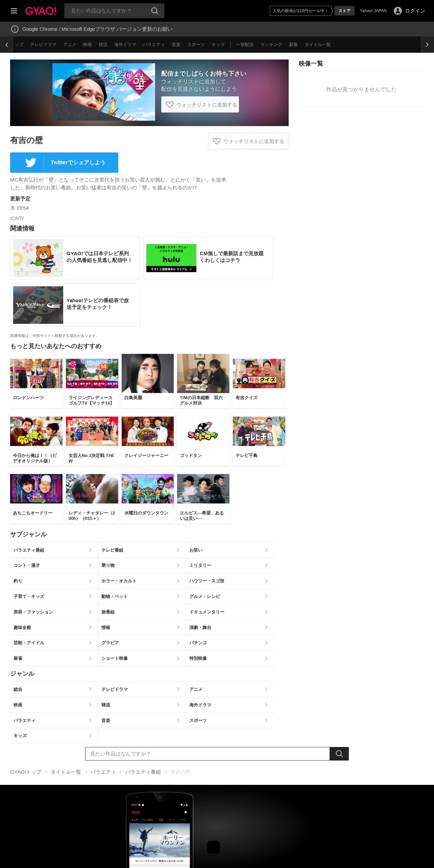Add to watchlist from the banner

tap(200, 104)
